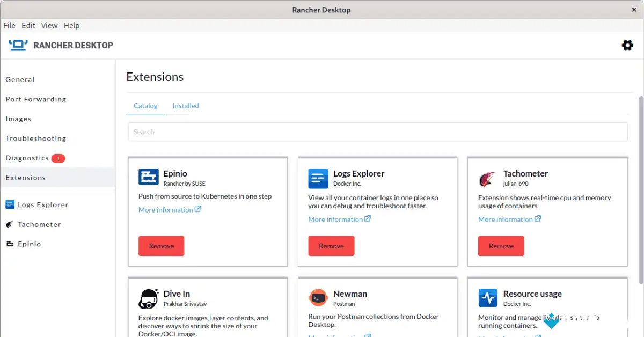The width and height of the screenshot is (644, 337).
Task: Click the Epinio extension icon on its card
Action: [x=149, y=177]
